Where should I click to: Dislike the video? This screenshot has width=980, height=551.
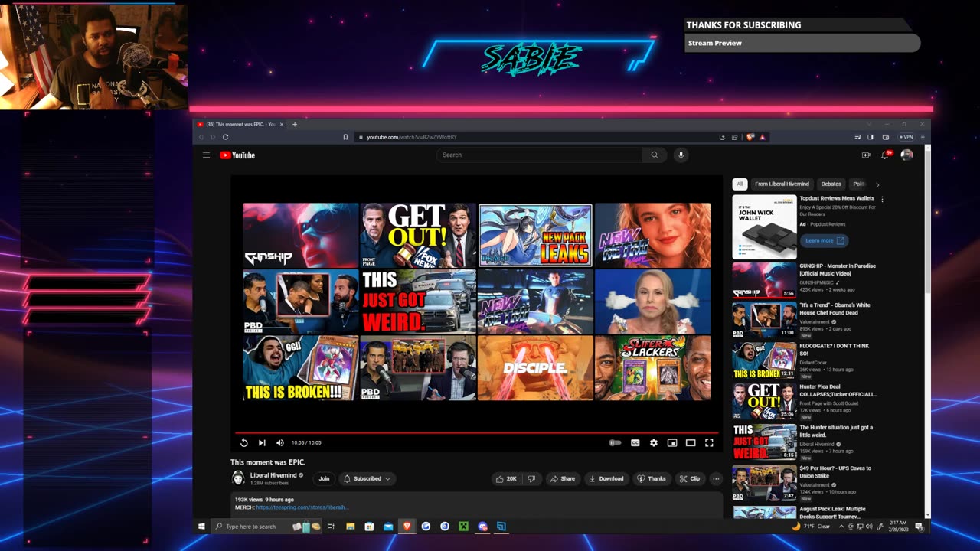[531, 478]
